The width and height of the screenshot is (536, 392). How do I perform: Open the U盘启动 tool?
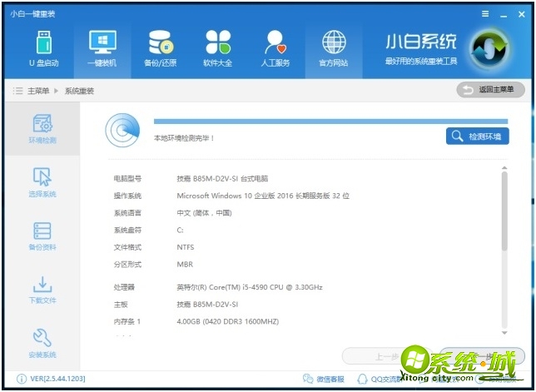(x=44, y=47)
